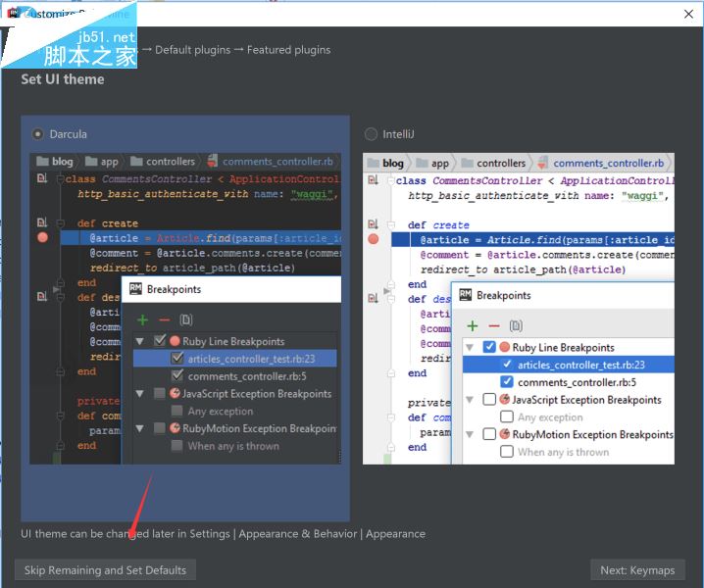Viewport: 704px width, 588px height.
Task: Click the group-by icon in IntelliJ Breakpoints toolbar
Action: [516, 326]
